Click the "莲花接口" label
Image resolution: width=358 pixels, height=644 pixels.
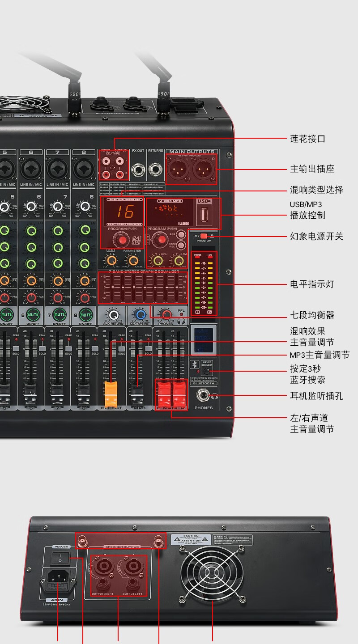click(x=308, y=139)
